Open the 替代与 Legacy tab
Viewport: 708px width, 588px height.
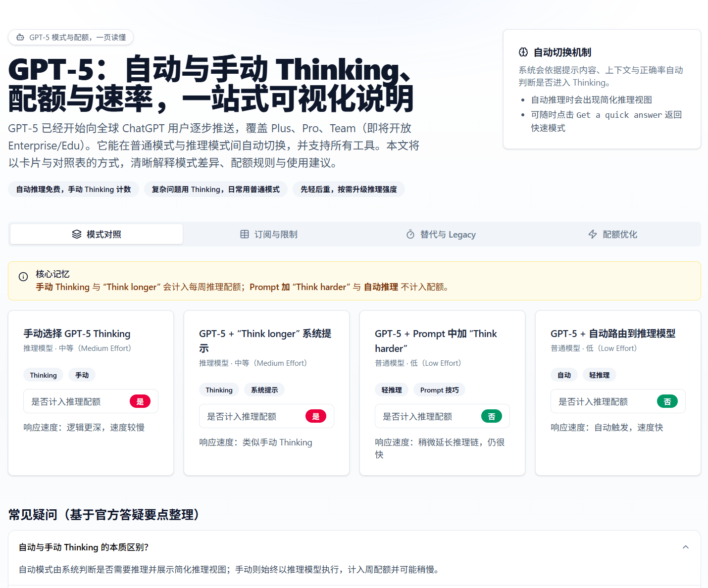pyautogui.click(x=441, y=234)
